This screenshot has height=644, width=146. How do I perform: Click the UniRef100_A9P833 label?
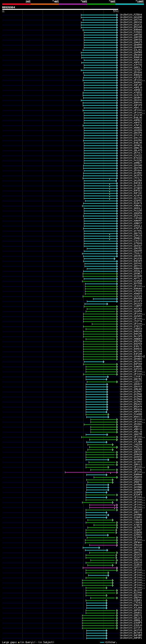(131, 63)
